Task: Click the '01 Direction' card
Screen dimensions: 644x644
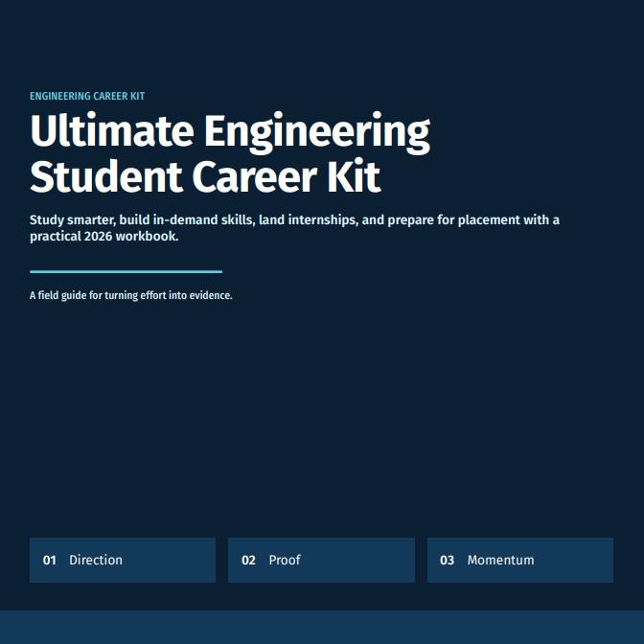Action: click(x=123, y=560)
